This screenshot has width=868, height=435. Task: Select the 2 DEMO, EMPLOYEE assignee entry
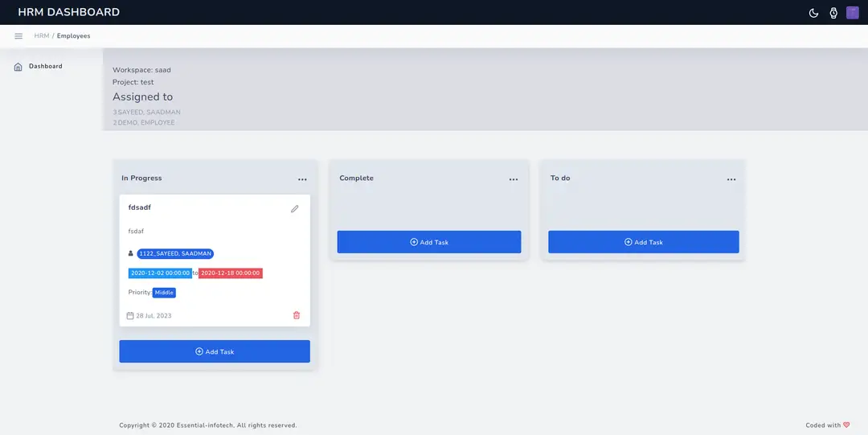point(144,123)
